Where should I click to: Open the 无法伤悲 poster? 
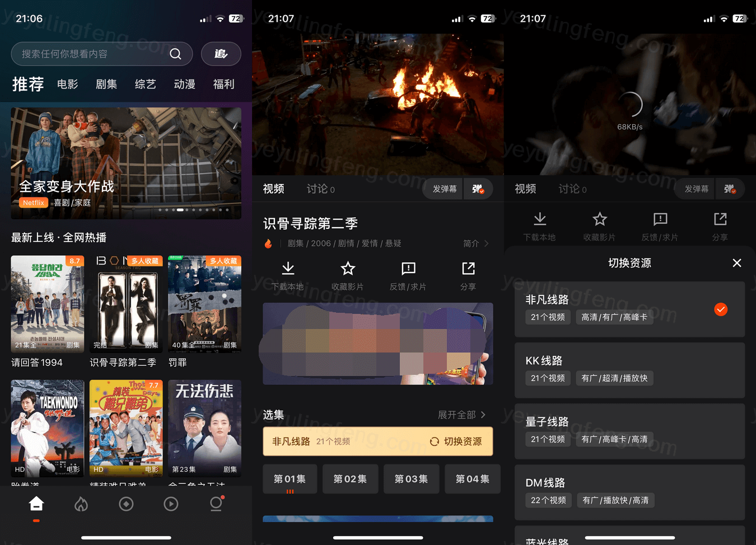coord(205,428)
